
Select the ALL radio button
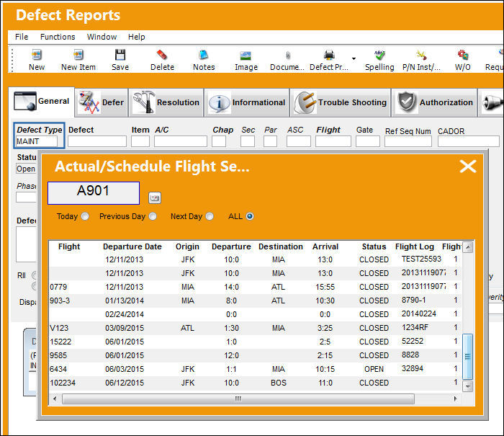pos(250,216)
